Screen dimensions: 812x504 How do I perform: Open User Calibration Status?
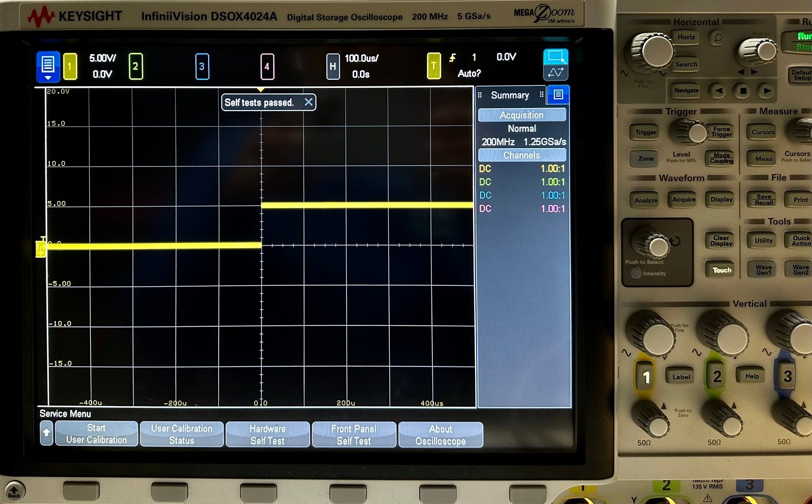(x=182, y=434)
